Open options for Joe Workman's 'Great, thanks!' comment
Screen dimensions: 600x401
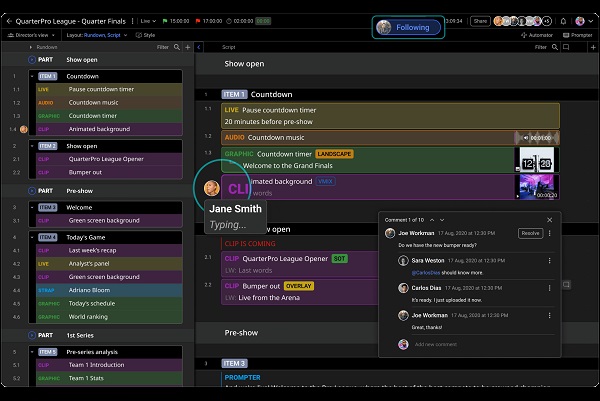coord(549,315)
